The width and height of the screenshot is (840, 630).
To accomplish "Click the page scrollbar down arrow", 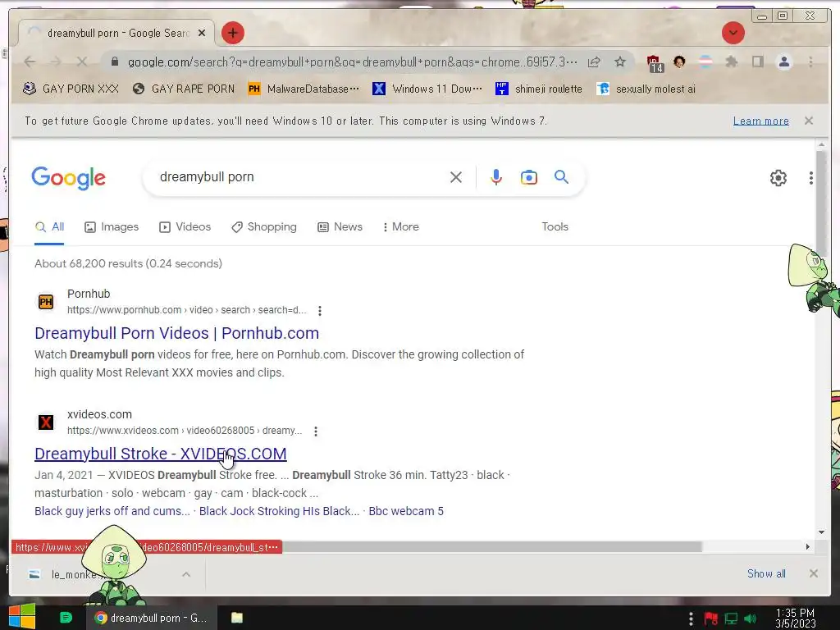I will click(x=821, y=532).
